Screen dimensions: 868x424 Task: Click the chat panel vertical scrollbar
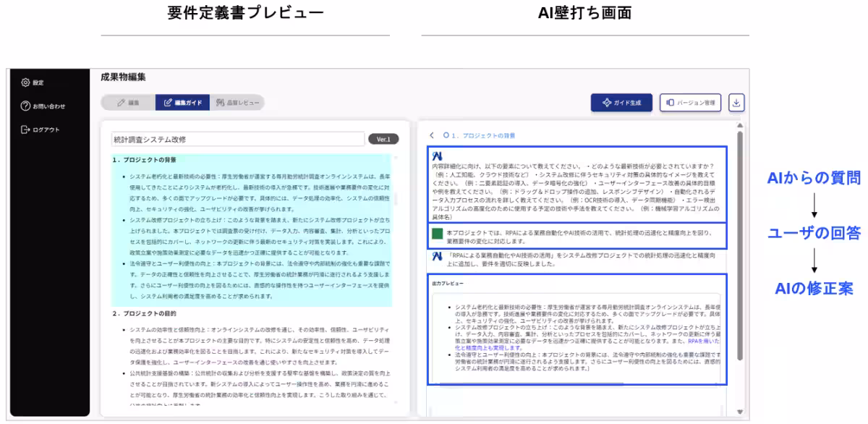(x=739, y=246)
